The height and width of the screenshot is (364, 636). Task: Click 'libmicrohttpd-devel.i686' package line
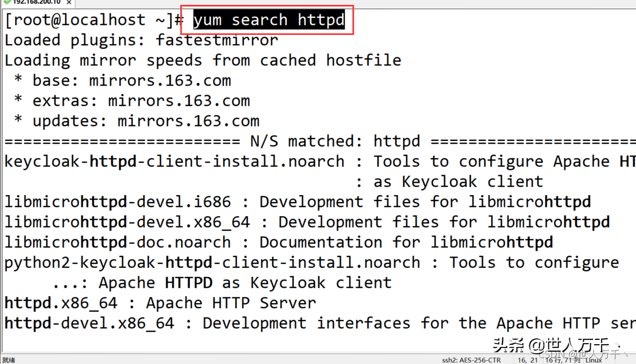298,202
